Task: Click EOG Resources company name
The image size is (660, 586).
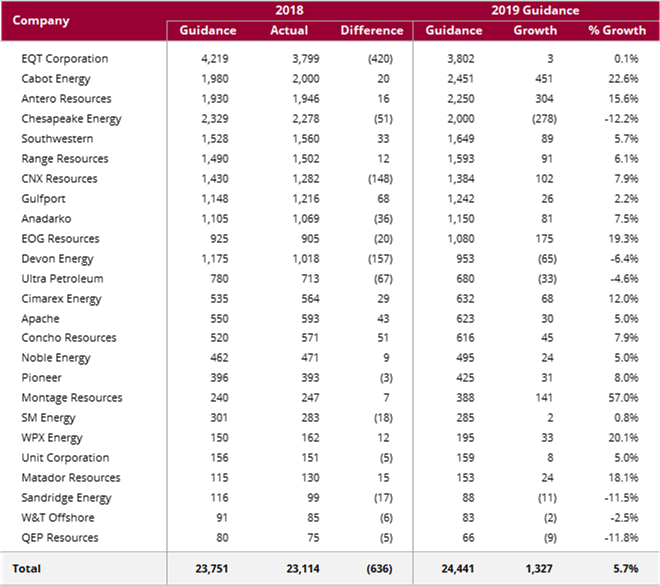Action: pos(61,239)
